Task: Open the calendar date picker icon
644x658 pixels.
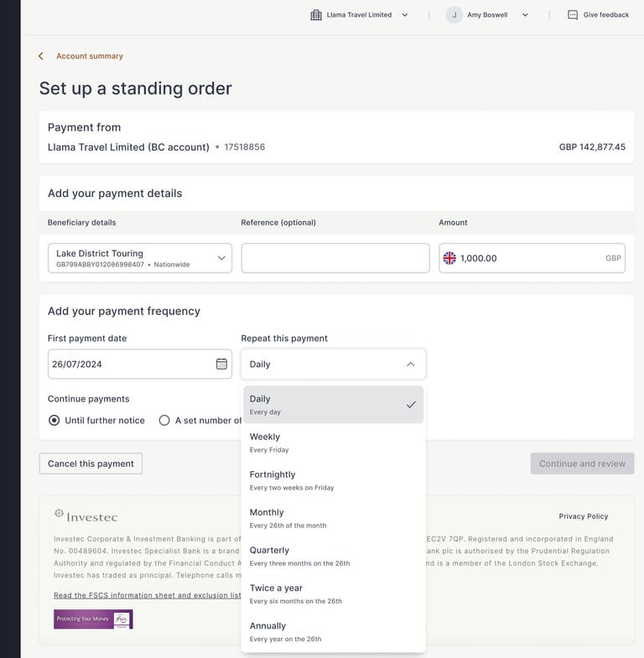Action: (221, 364)
